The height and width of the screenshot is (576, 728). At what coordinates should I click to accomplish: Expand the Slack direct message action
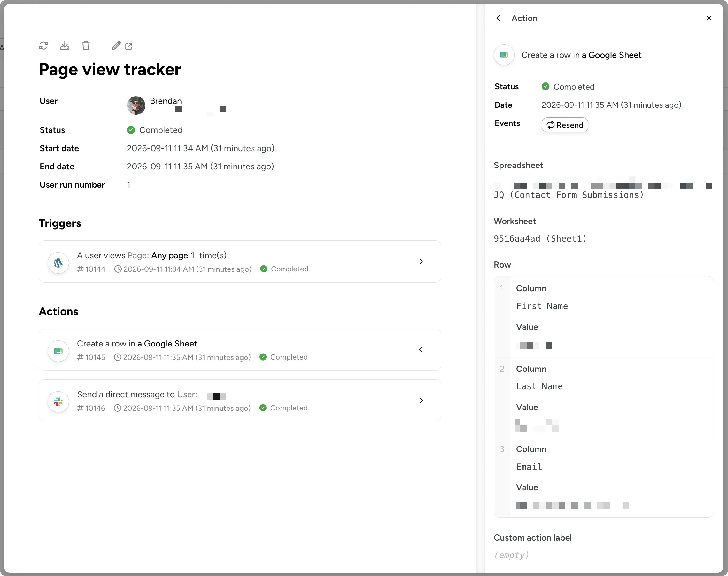click(x=421, y=400)
